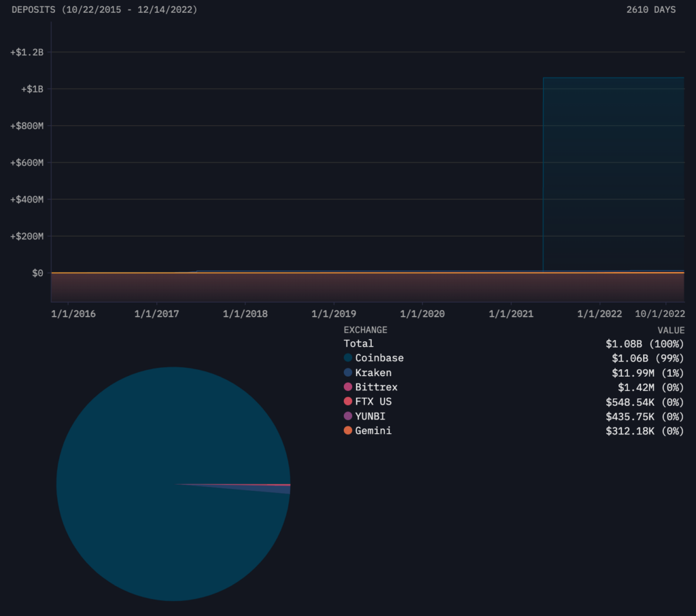Screen dimensions: 696x616
Task: Click the +$1.2B y-axis label
Action: (27, 52)
